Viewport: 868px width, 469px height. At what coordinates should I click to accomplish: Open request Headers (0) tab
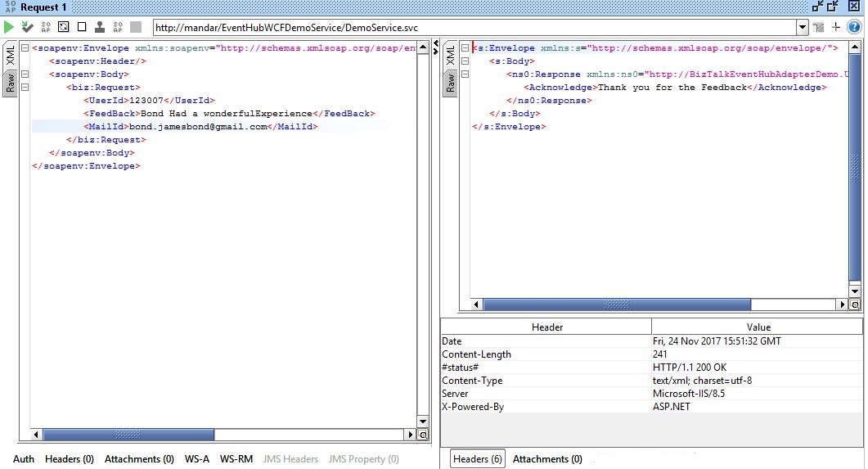pyautogui.click(x=70, y=459)
